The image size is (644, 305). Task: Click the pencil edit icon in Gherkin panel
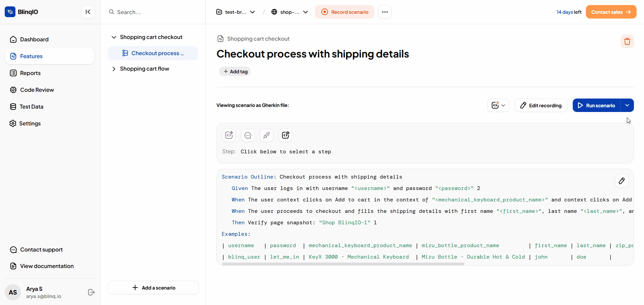pyautogui.click(x=621, y=181)
